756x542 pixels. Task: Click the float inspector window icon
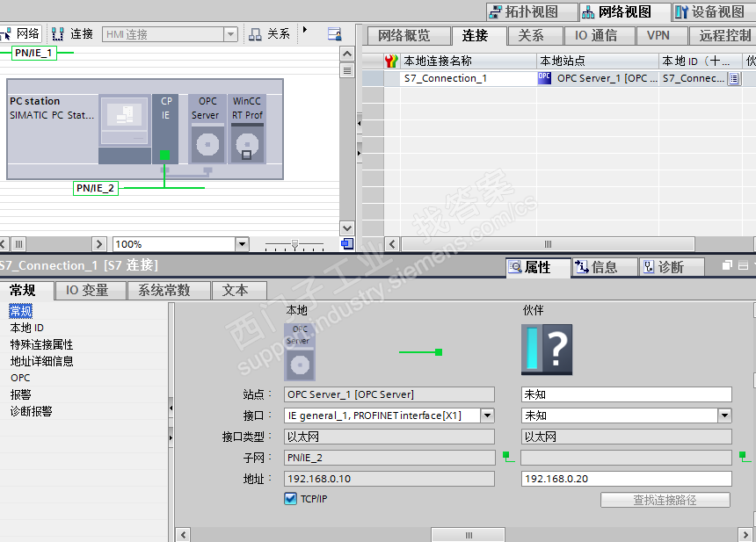click(x=727, y=265)
